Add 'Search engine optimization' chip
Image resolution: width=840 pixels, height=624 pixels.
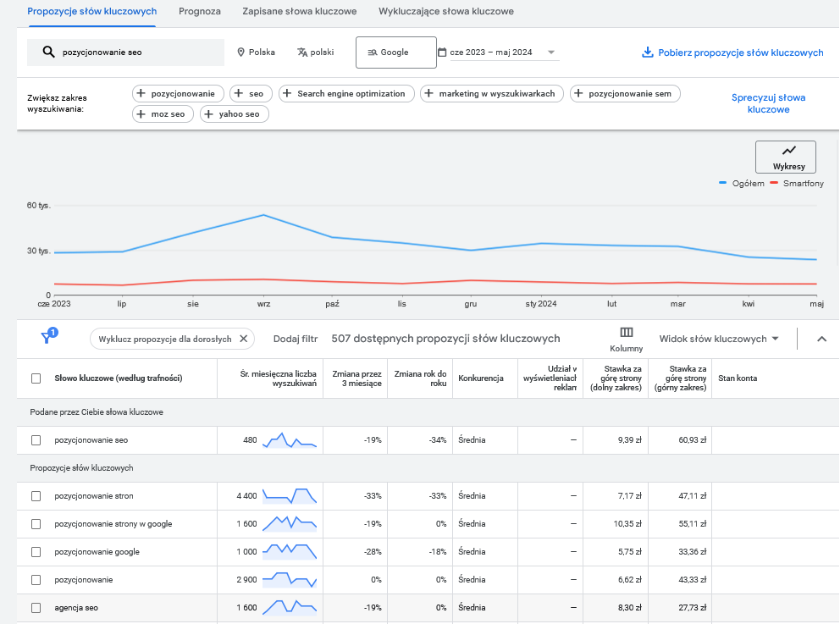coord(346,94)
